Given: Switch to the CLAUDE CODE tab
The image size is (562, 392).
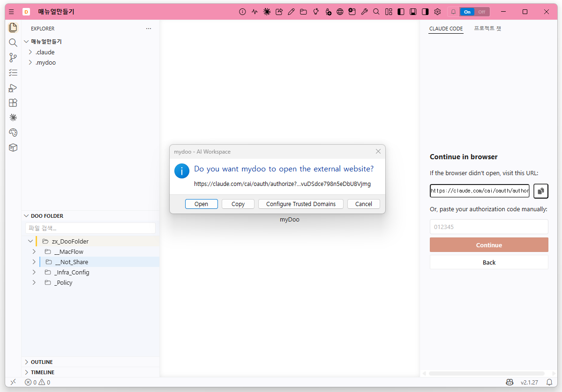Looking at the screenshot, I should click(x=446, y=29).
